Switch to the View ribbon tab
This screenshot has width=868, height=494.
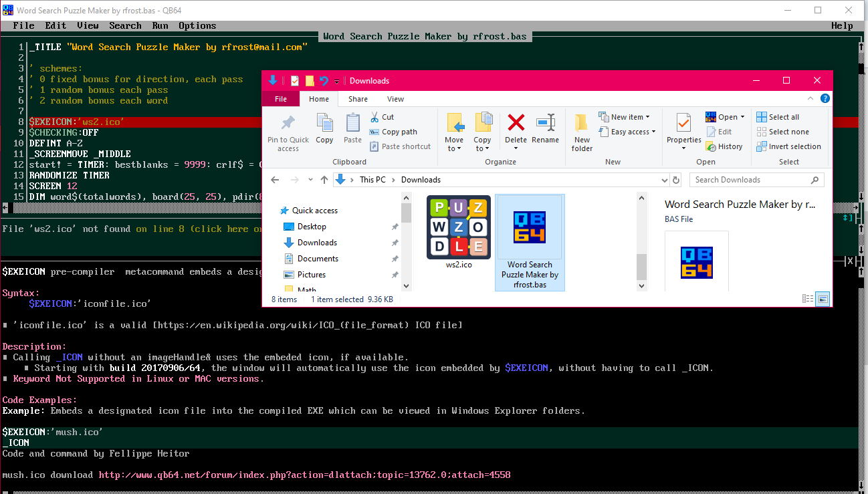396,99
